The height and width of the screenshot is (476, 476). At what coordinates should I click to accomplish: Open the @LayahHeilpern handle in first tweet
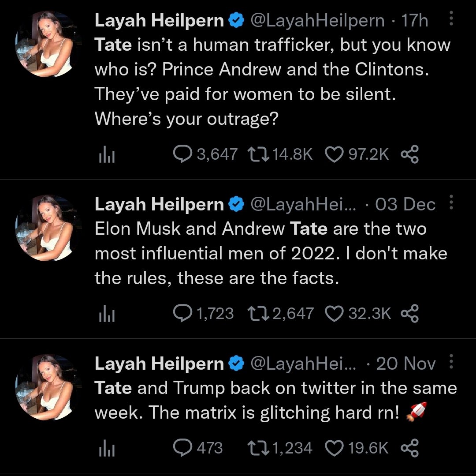[317, 21]
